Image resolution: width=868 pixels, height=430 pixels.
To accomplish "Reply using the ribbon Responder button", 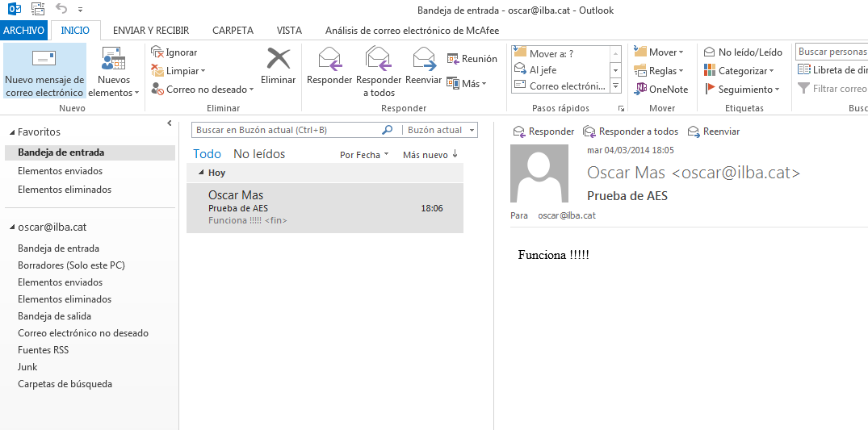I will pos(329,66).
